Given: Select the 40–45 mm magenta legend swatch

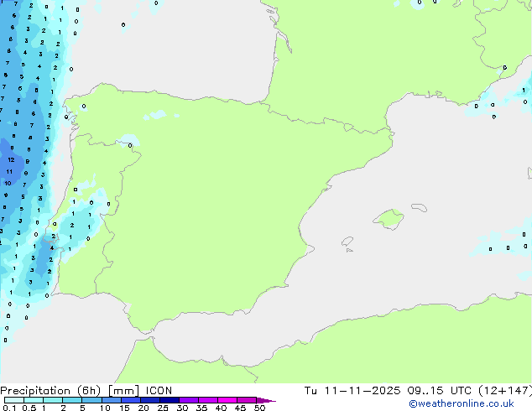Looking at the screenshot, I should 227,400.
